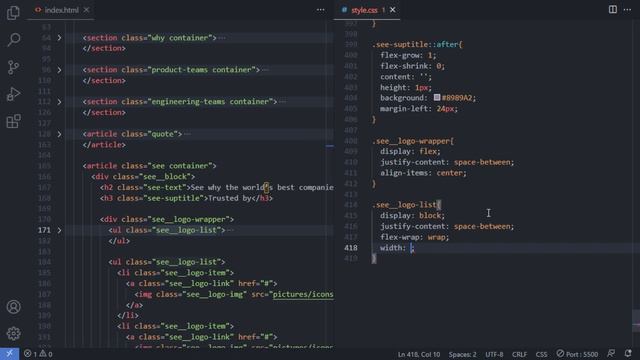Viewport: 640px width, 360px height.
Task: Click line number 418 in style.css gutter
Action: click(351, 248)
